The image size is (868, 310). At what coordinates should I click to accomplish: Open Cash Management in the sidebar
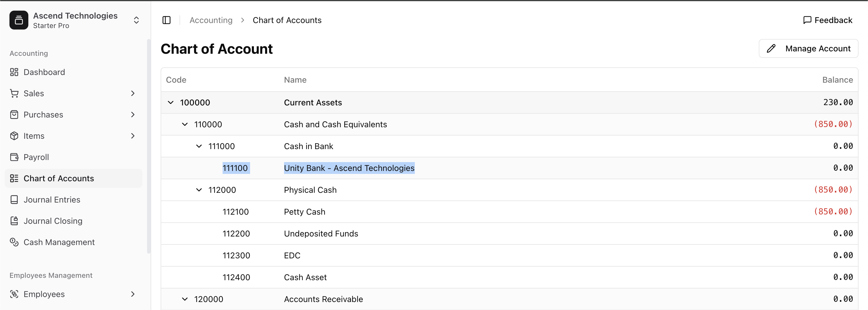click(x=74, y=242)
